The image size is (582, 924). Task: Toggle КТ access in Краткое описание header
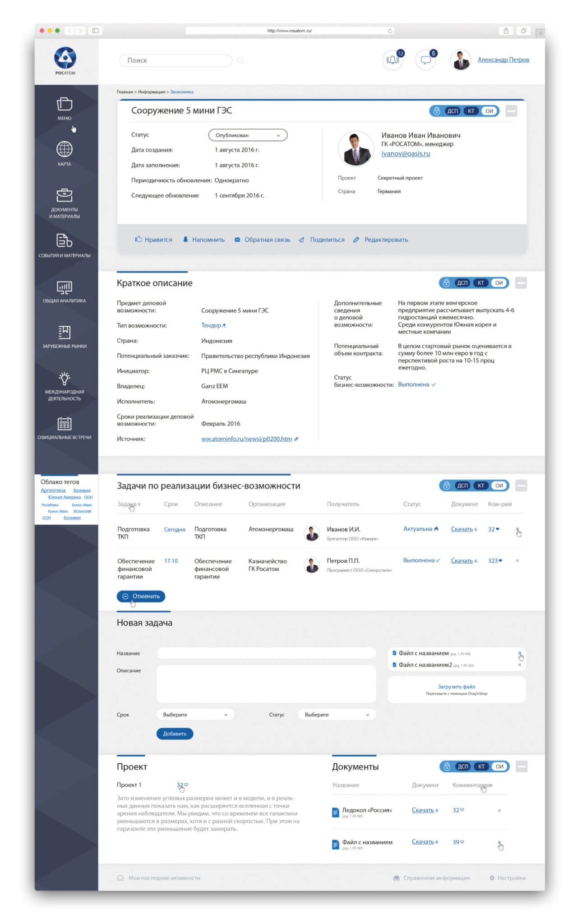click(480, 283)
